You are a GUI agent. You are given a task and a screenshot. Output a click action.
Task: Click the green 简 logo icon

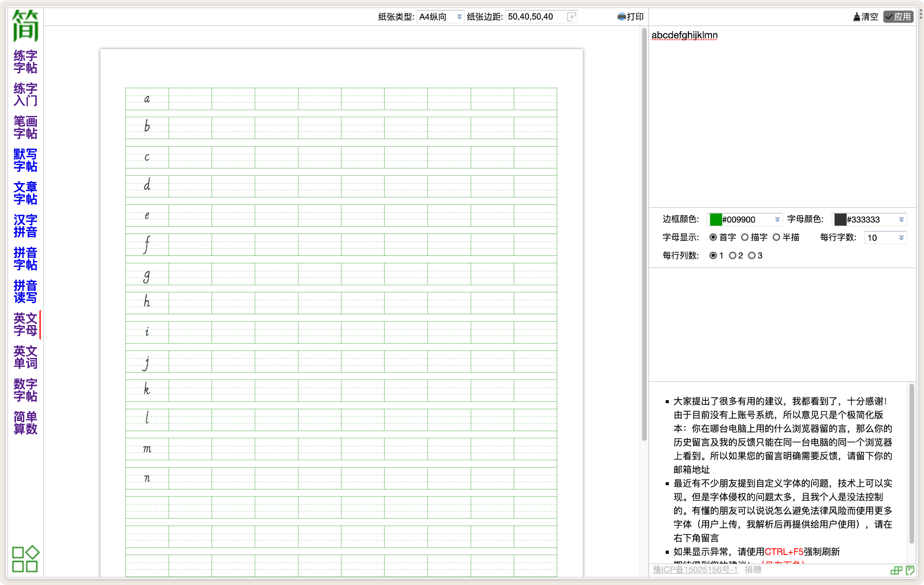25,26
